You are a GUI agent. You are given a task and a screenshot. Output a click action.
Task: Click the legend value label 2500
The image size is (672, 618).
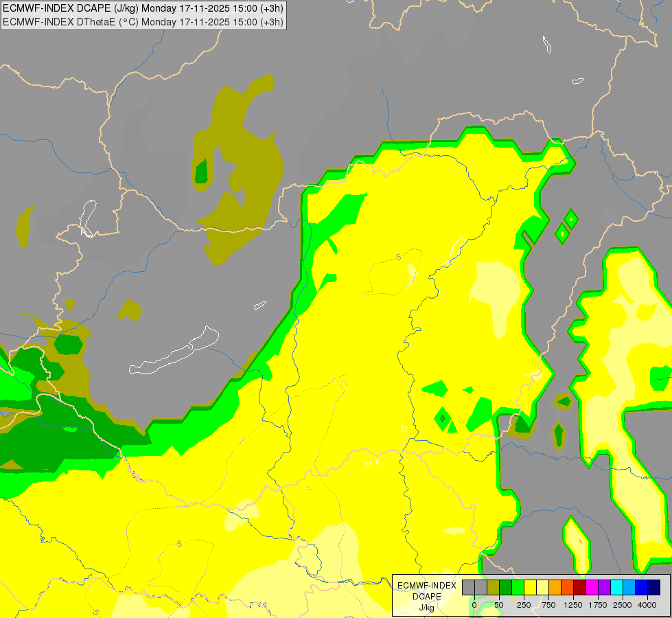[x=623, y=605]
